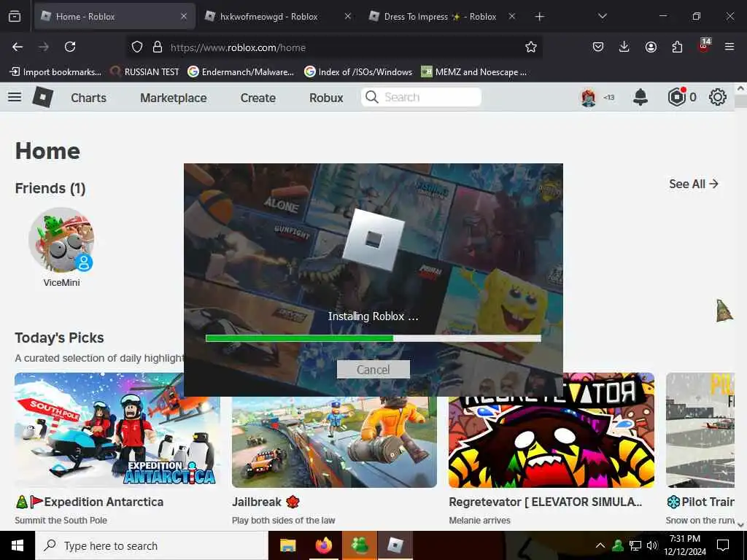
Task: Bookmark this page with the star
Action: 531,47
